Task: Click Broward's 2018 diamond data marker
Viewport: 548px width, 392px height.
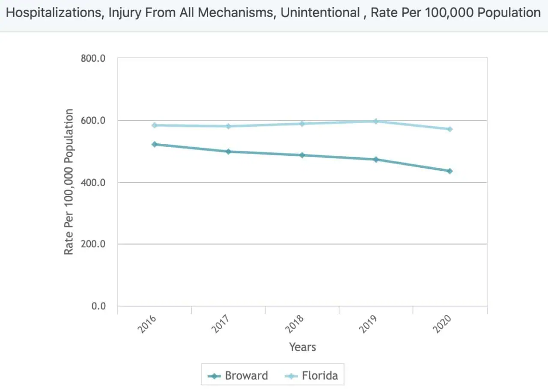Action: [x=302, y=155]
